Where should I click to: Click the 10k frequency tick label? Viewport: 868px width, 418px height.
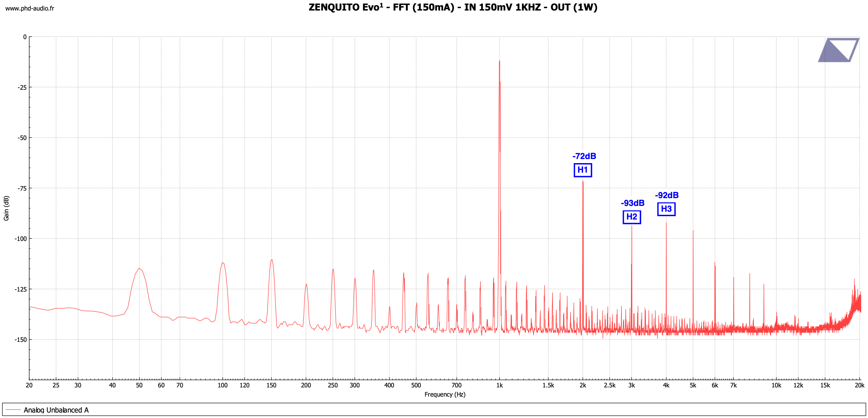point(776,385)
